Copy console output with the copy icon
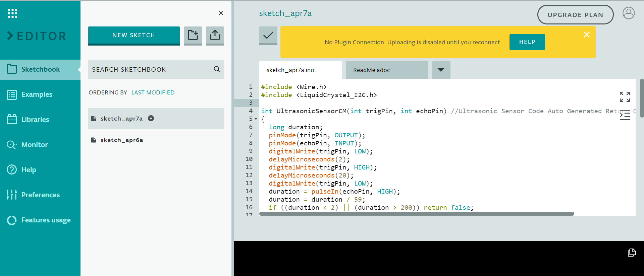The image size is (644, 276). 632,253
